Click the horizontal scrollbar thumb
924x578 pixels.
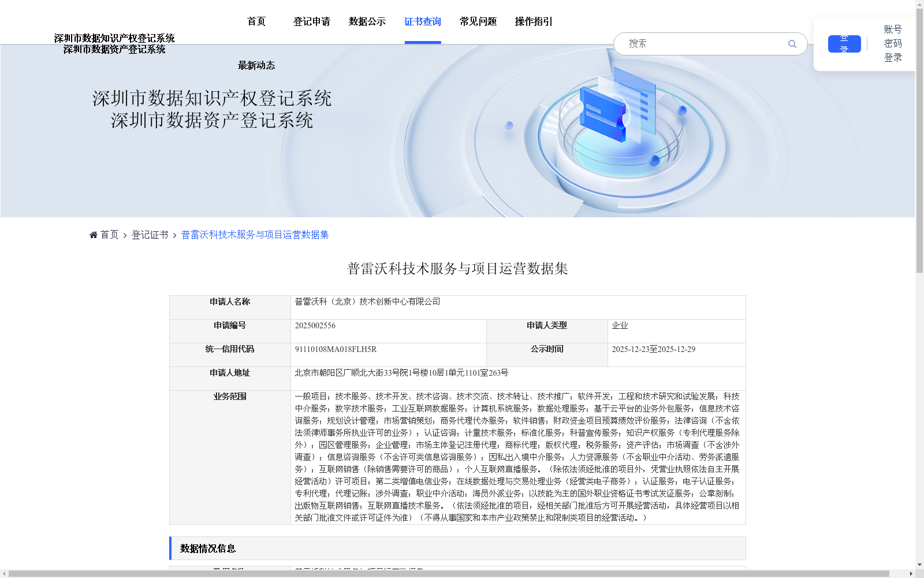tap(449, 573)
